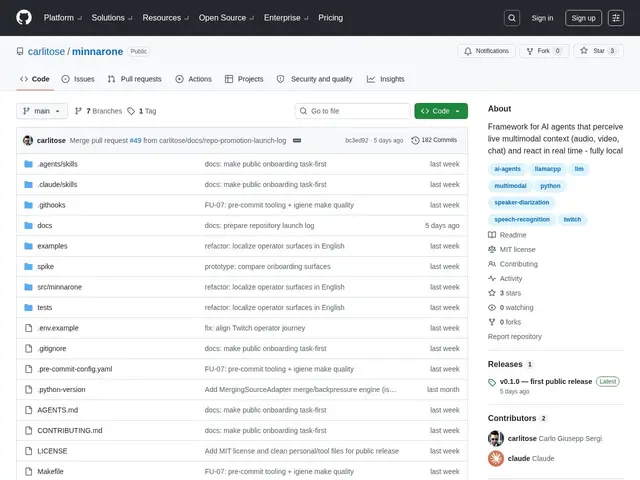
Task: Open the green Code dropdown
Action: (441, 111)
